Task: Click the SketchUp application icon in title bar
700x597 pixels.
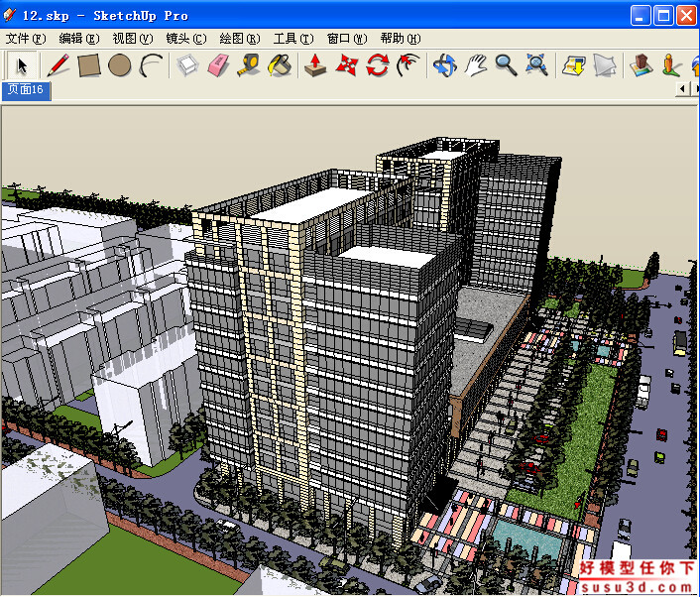Action: pos(10,15)
